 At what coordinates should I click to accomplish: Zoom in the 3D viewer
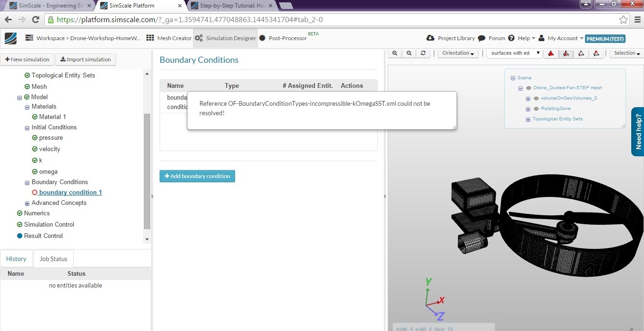click(395, 53)
